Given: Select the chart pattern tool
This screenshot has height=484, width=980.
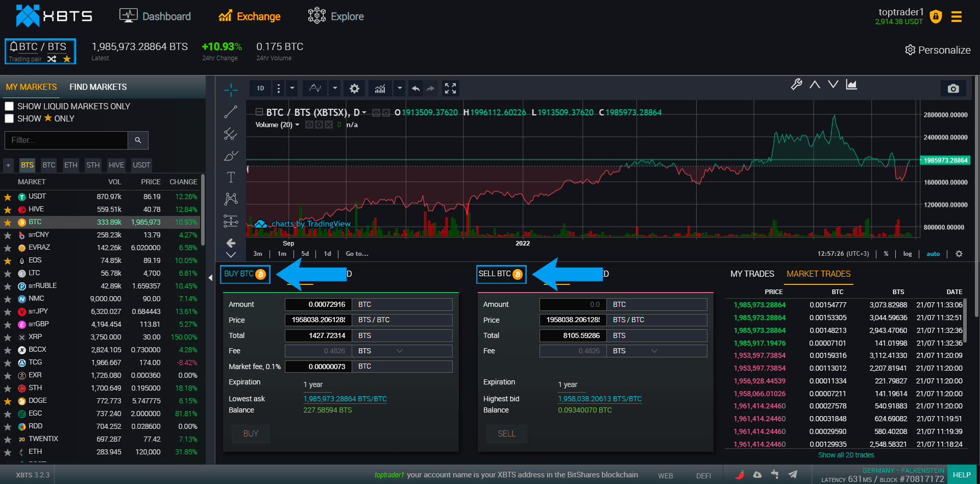Looking at the screenshot, I should tap(231, 199).
